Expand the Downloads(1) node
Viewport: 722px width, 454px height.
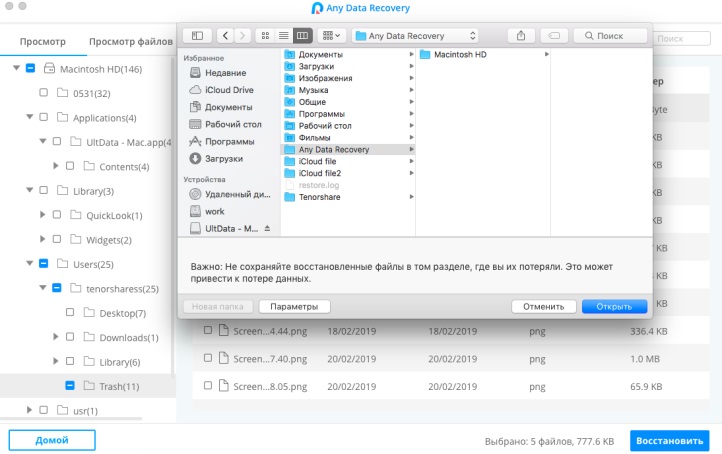[x=56, y=337]
